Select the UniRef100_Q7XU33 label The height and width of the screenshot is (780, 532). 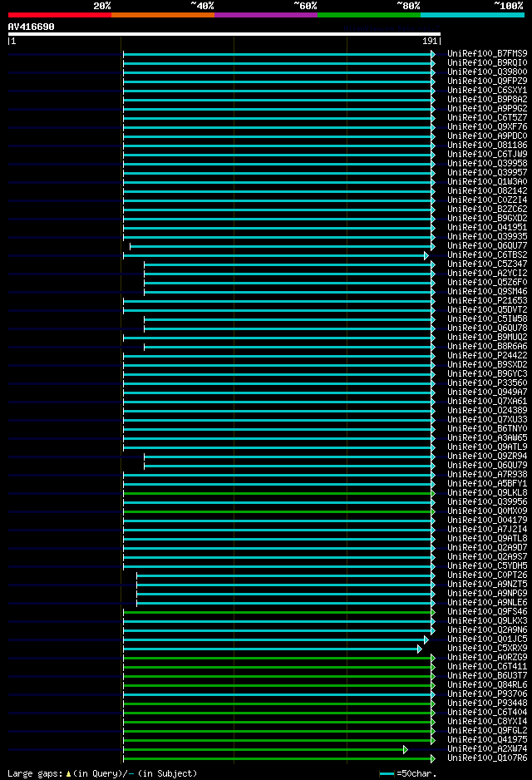(487, 419)
